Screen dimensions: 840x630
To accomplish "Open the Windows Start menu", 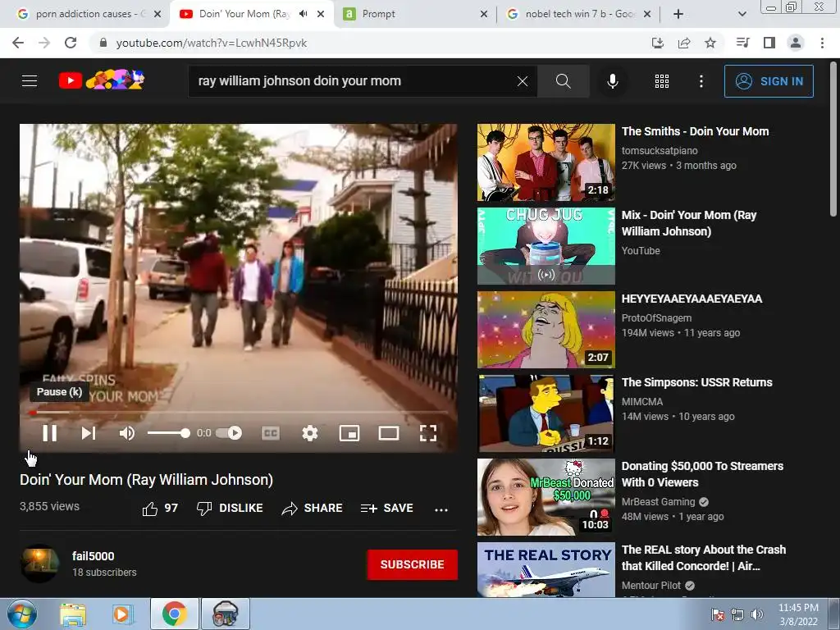I will (x=22, y=614).
